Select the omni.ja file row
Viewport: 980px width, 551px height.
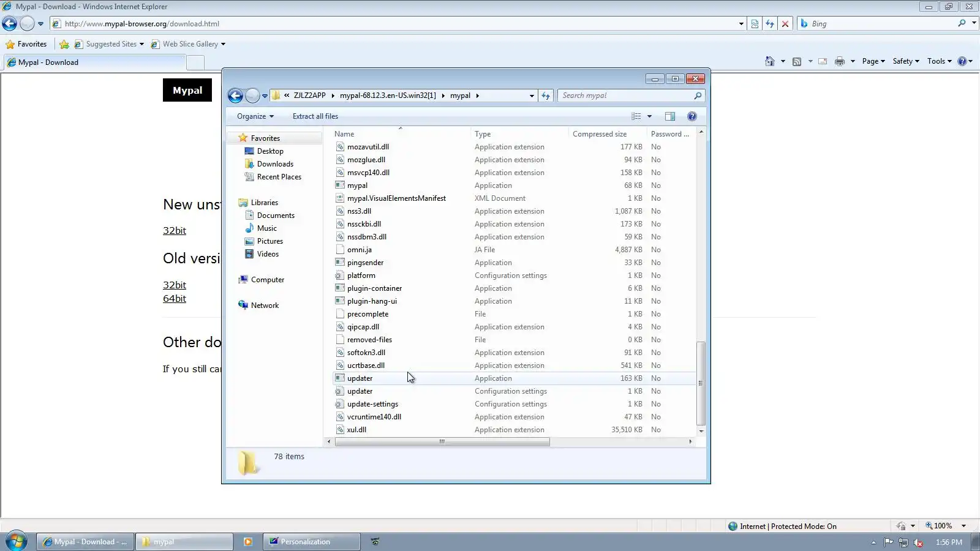(x=514, y=250)
